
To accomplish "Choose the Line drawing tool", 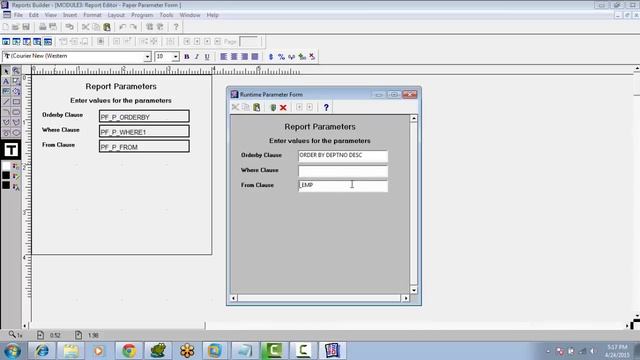I will (x=6, y=102).
